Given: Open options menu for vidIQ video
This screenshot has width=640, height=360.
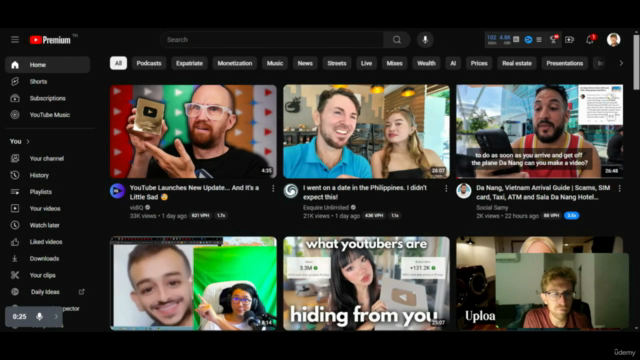Looking at the screenshot, I should pyautogui.click(x=273, y=188).
